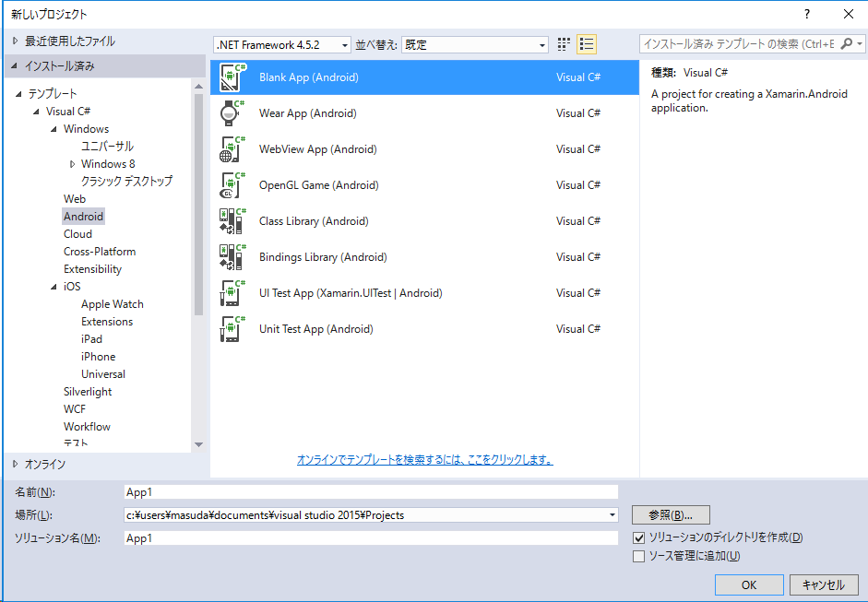The height and width of the screenshot is (602, 868).
Task: Click the Bindings Library template icon
Action: pos(232,257)
